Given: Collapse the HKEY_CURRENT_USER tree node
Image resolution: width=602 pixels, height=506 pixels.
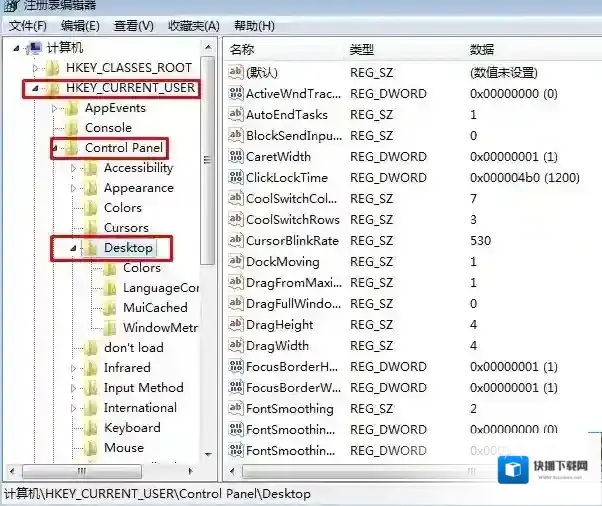Looking at the screenshot, I should coord(35,89).
